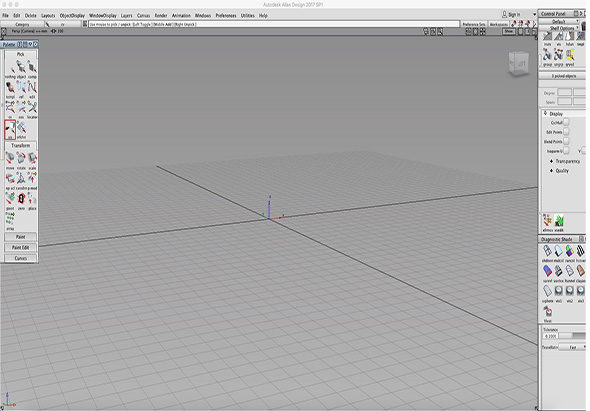The image size is (590, 411).
Task: Open the Utilities menu
Action: coord(248,15)
